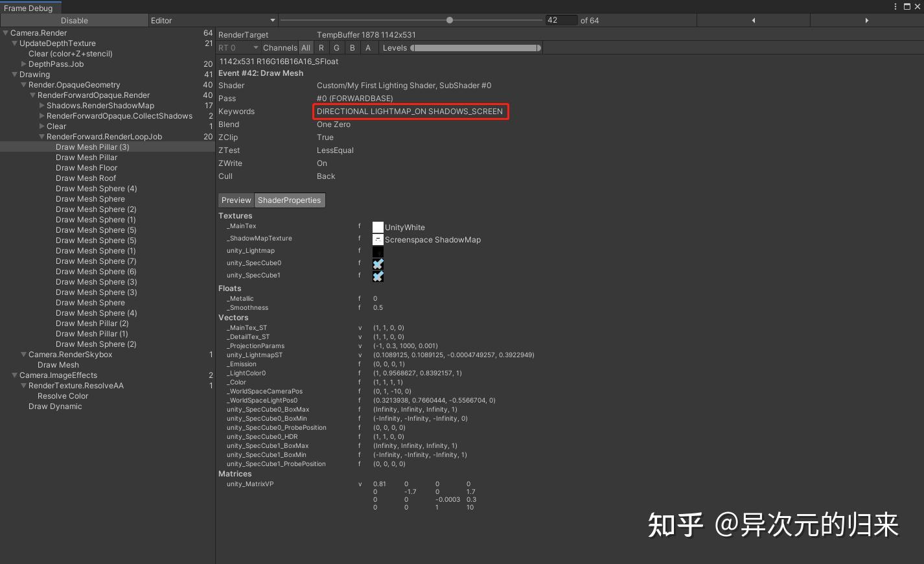
Task: Select Draw Mesh Floor in the event list
Action: [86, 167]
